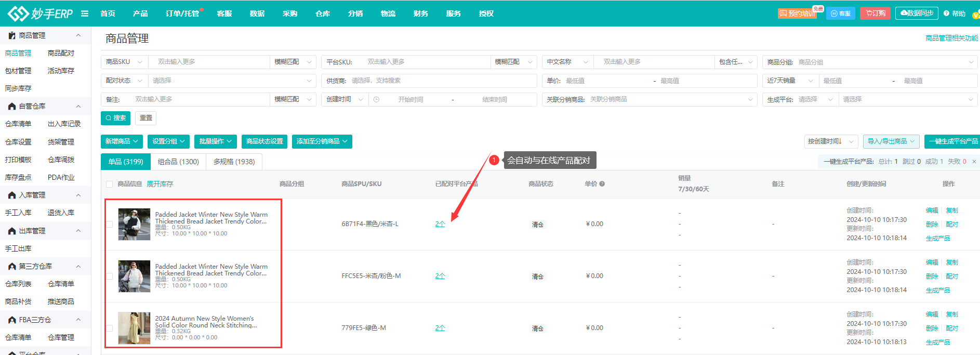Expand the 添加至分销商品 dropdown button

click(322, 141)
